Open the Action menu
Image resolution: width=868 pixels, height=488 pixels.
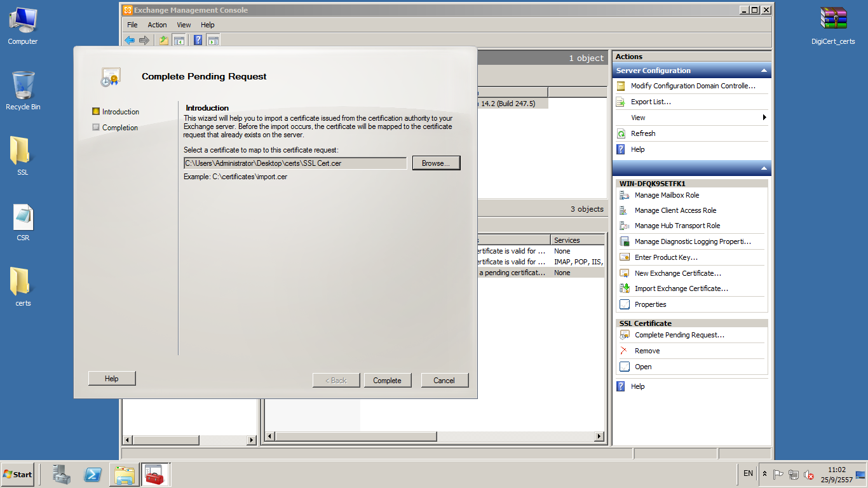(x=157, y=25)
